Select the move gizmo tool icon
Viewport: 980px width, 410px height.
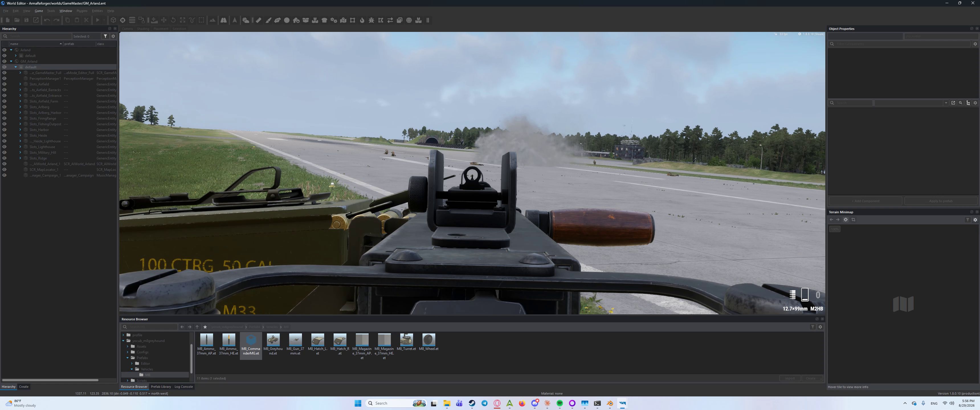pos(164,20)
